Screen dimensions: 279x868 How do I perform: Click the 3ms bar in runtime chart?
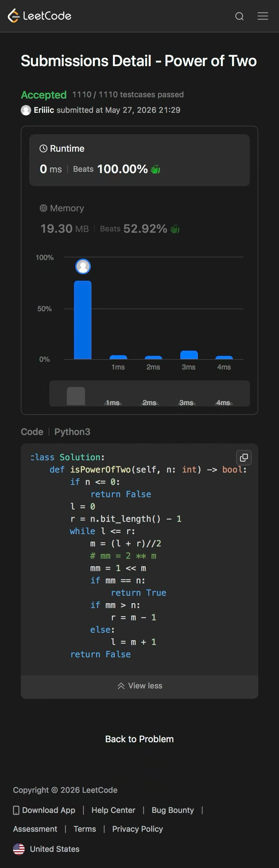point(189,355)
